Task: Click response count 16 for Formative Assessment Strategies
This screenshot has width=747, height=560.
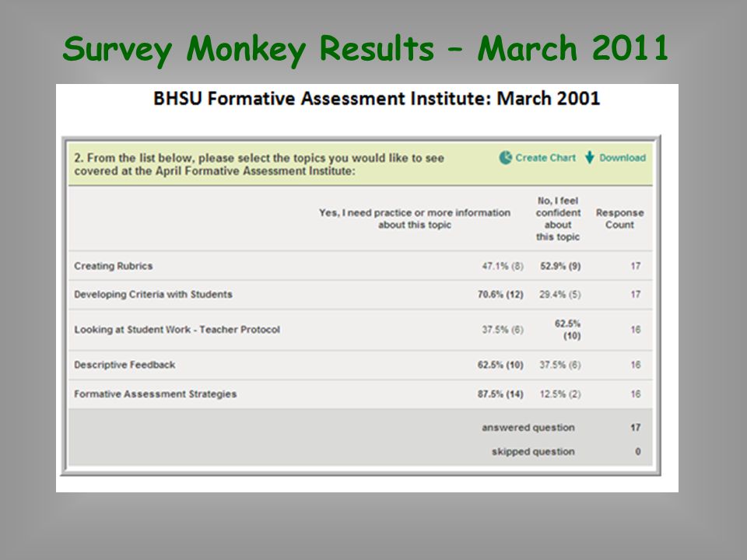Action: (x=636, y=394)
